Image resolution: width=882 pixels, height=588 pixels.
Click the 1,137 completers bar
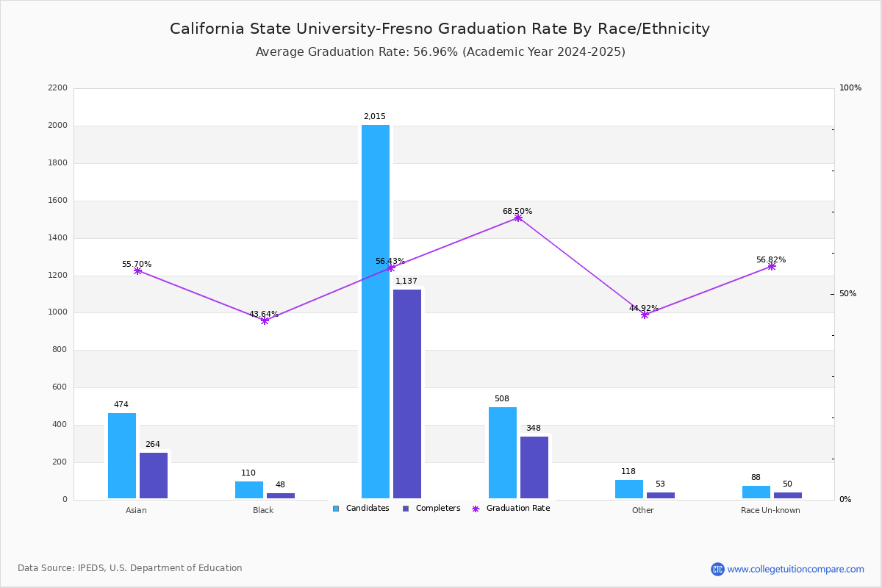pos(407,394)
